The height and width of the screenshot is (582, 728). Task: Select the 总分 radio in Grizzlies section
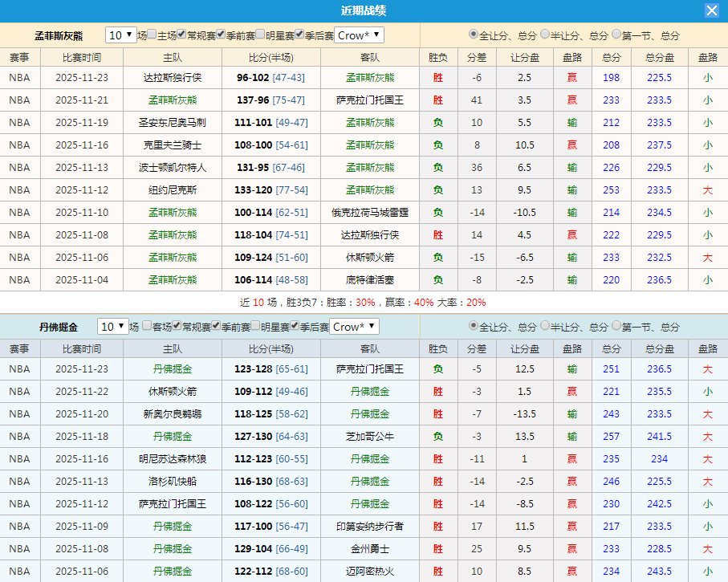(473, 35)
